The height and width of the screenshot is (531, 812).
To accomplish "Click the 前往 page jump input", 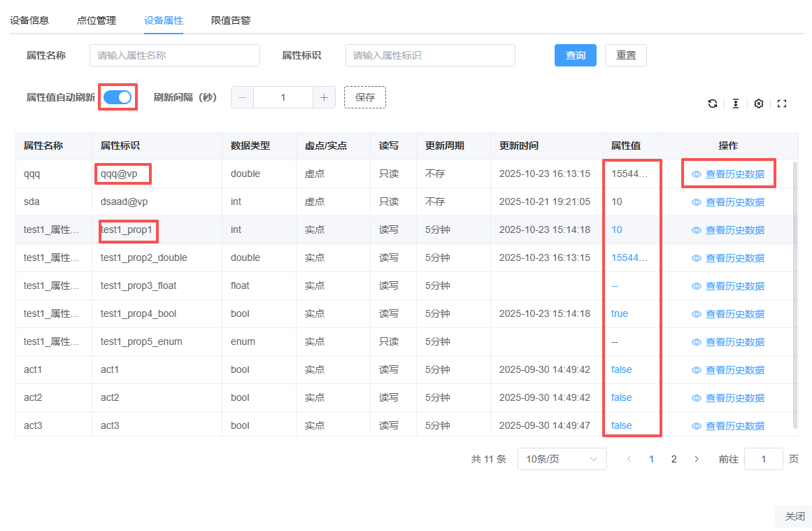I will pyautogui.click(x=763, y=459).
